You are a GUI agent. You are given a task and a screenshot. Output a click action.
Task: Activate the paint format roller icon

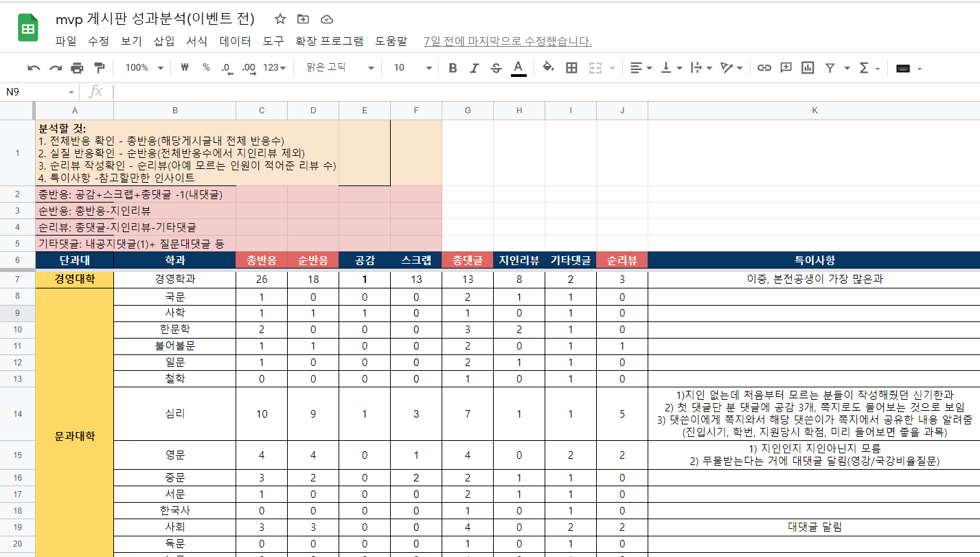point(100,68)
